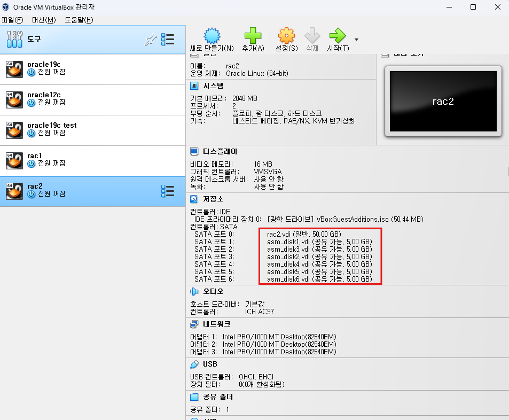509x420 pixels.
Task: Click the Storage section disk icon
Action: pos(194,199)
